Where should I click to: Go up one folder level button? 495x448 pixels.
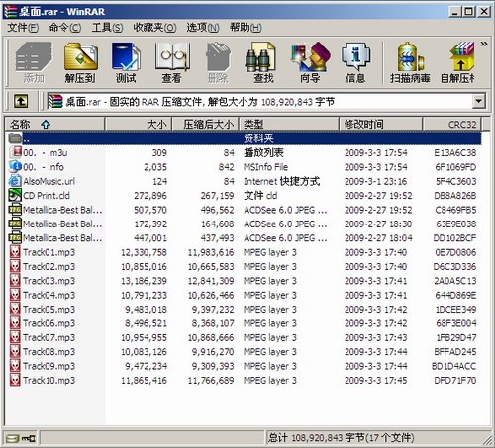click(x=21, y=101)
